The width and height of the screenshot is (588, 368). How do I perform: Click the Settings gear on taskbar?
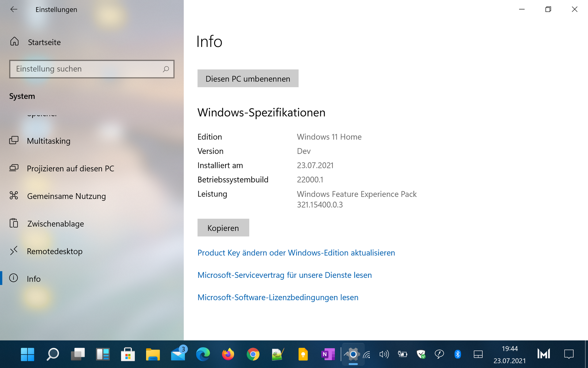coord(353,355)
